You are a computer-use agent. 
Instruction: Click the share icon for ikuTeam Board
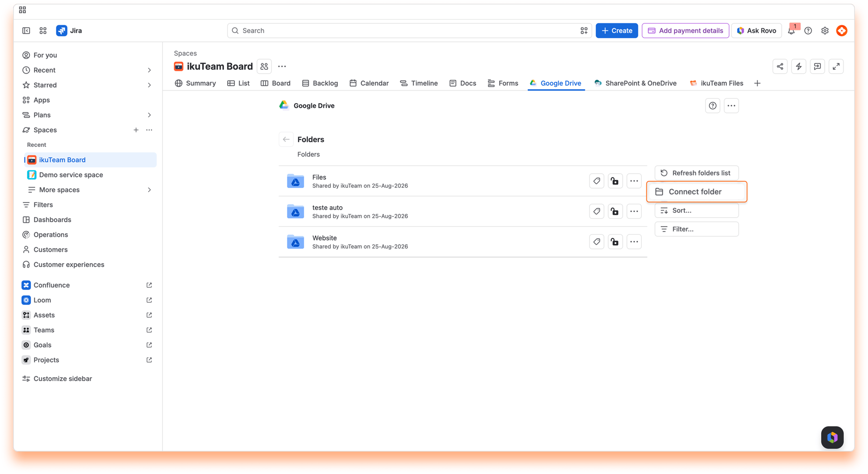[x=780, y=66]
